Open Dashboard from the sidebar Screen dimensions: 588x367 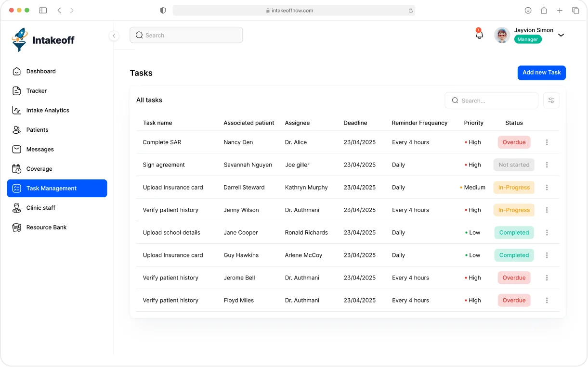[57, 71]
